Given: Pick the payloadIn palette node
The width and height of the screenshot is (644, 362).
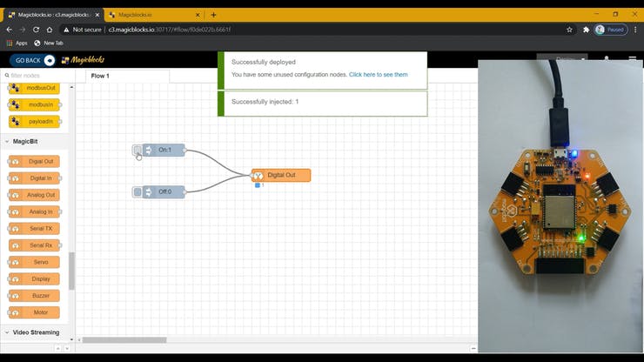Looking at the screenshot, I should (35, 122).
